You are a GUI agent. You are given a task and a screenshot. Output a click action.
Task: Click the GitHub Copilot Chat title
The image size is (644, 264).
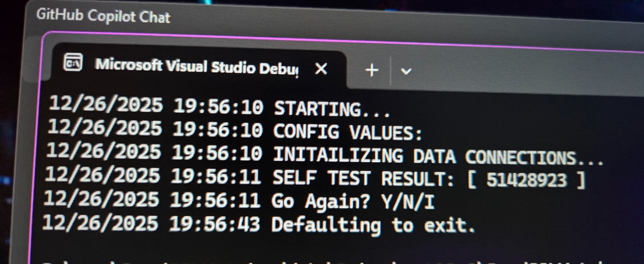(103, 16)
